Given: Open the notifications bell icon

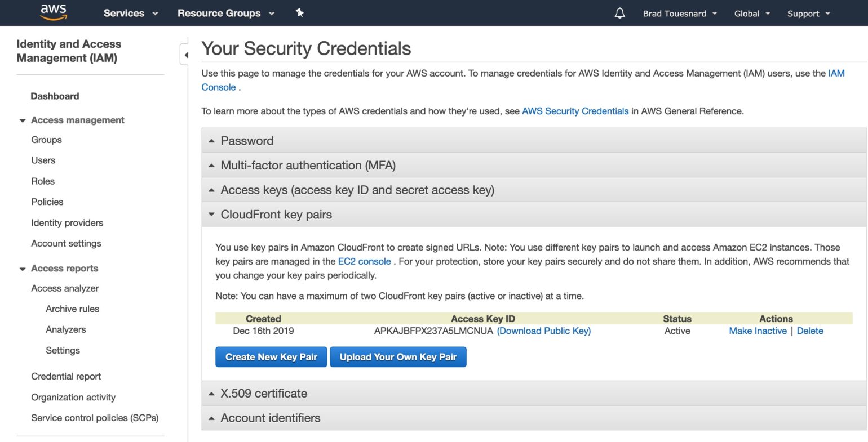Looking at the screenshot, I should coord(619,13).
